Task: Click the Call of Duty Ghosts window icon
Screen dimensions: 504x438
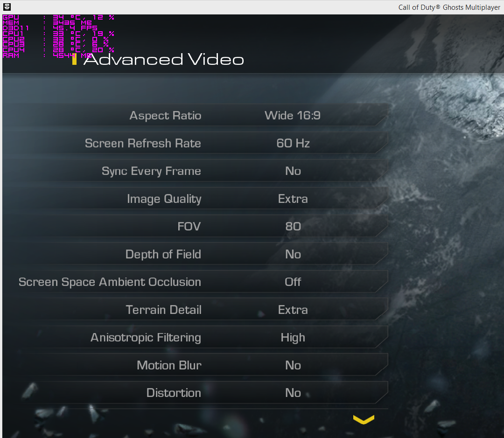Action: (x=7, y=7)
